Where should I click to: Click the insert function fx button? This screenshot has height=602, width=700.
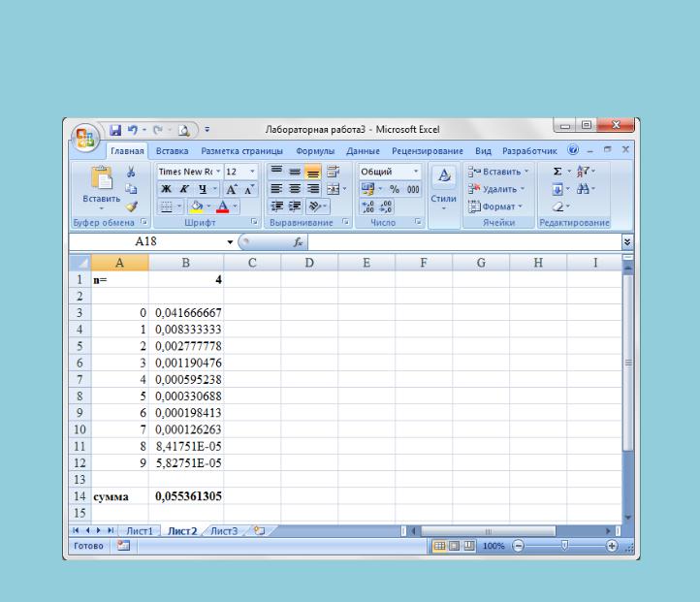click(x=298, y=242)
